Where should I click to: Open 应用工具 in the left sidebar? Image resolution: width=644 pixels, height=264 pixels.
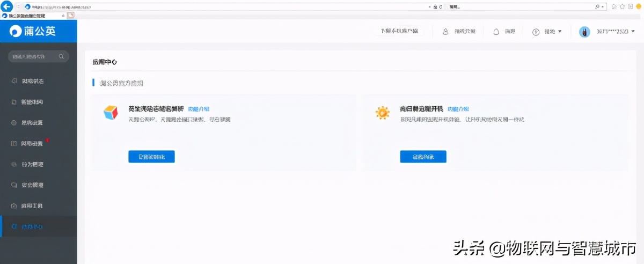click(x=39, y=206)
